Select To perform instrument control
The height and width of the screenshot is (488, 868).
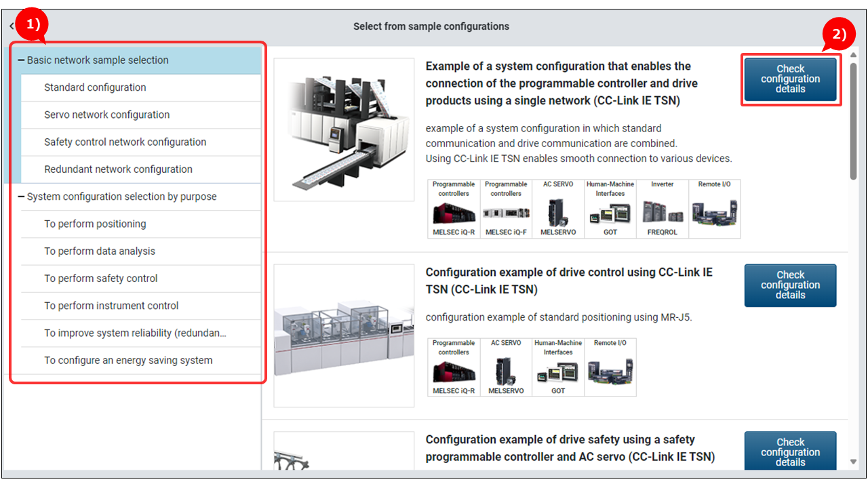coord(141,306)
